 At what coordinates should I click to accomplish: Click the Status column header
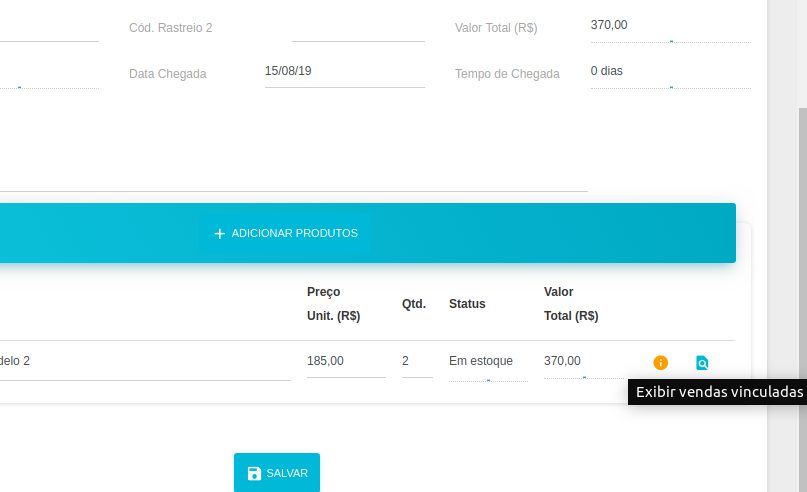pyautogui.click(x=467, y=304)
